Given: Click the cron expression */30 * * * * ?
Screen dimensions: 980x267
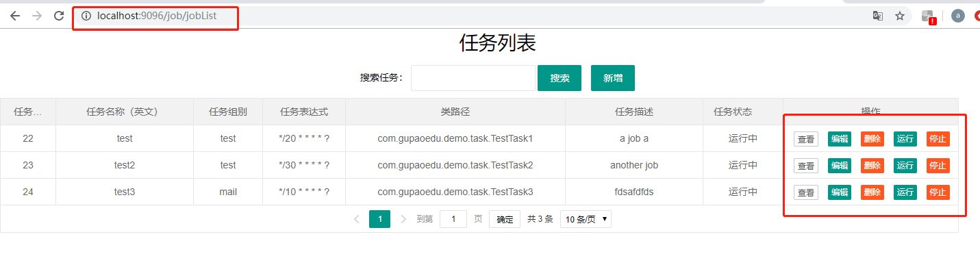Looking at the screenshot, I should pyautogui.click(x=304, y=165).
